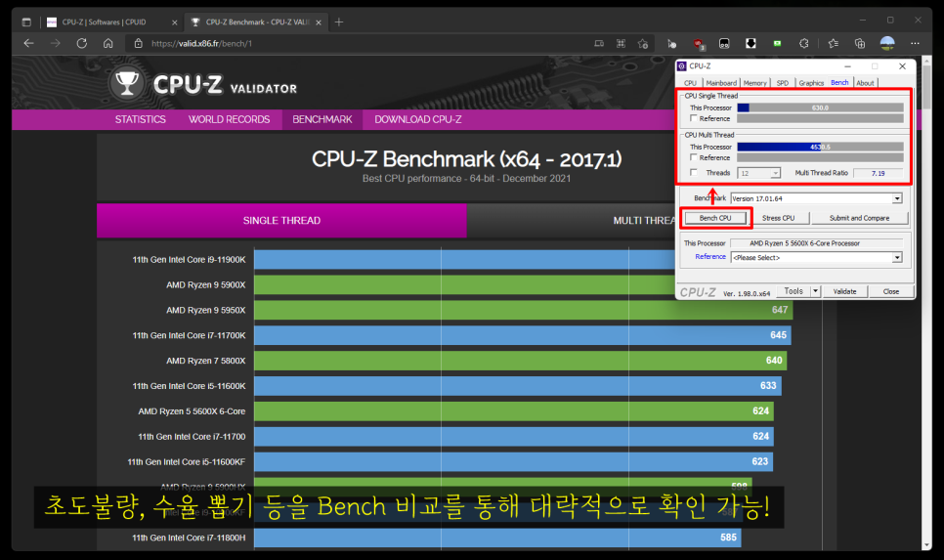Open the browser extensions puzzle icon
Screen dimensions: 944x560
click(x=803, y=43)
